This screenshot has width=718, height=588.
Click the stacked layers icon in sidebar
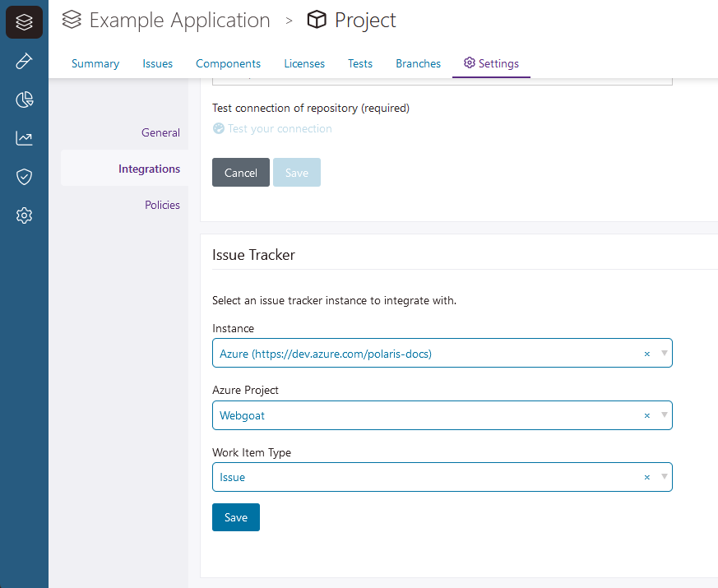[x=24, y=22]
